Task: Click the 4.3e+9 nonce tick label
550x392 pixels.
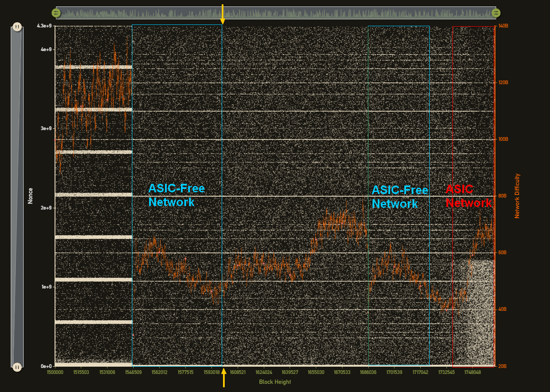Action: click(44, 26)
